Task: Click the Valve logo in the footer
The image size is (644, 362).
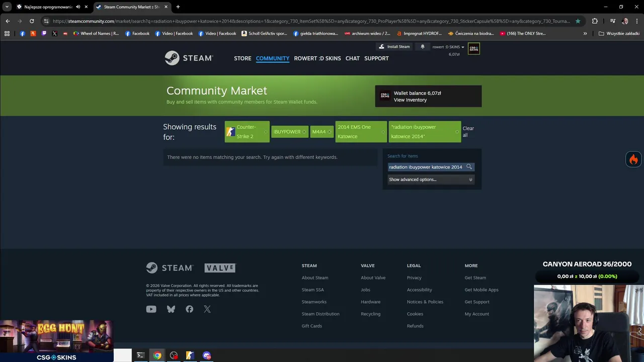Action: pyautogui.click(x=220, y=268)
